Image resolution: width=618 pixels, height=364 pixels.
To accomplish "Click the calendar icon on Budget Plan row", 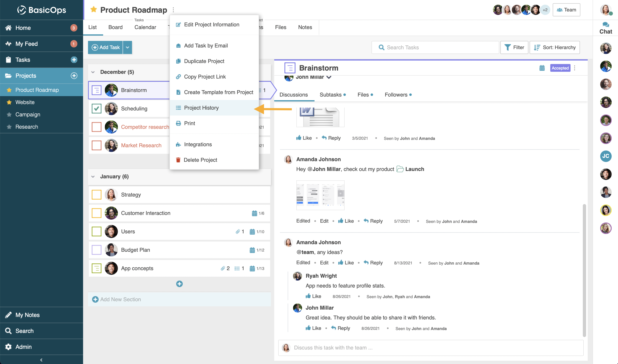I will (252, 250).
